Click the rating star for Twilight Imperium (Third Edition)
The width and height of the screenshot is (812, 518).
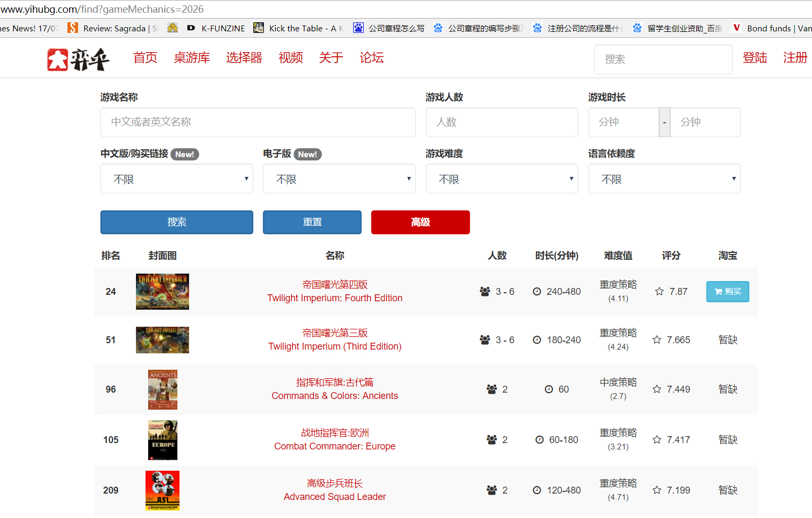pos(657,340)
